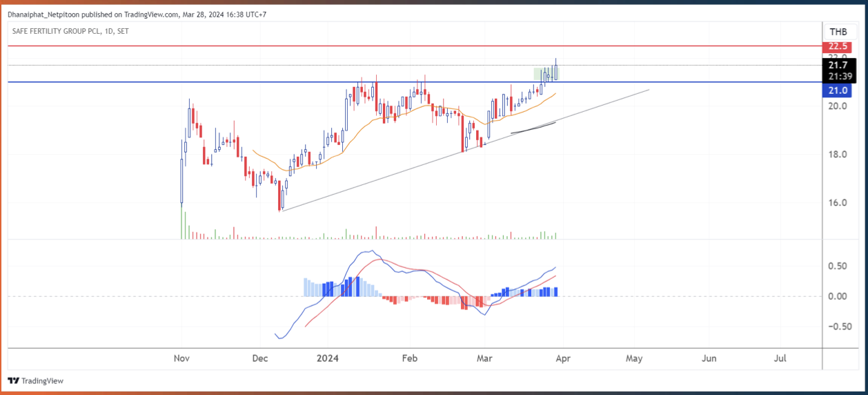Click the THB currency label

838,32
